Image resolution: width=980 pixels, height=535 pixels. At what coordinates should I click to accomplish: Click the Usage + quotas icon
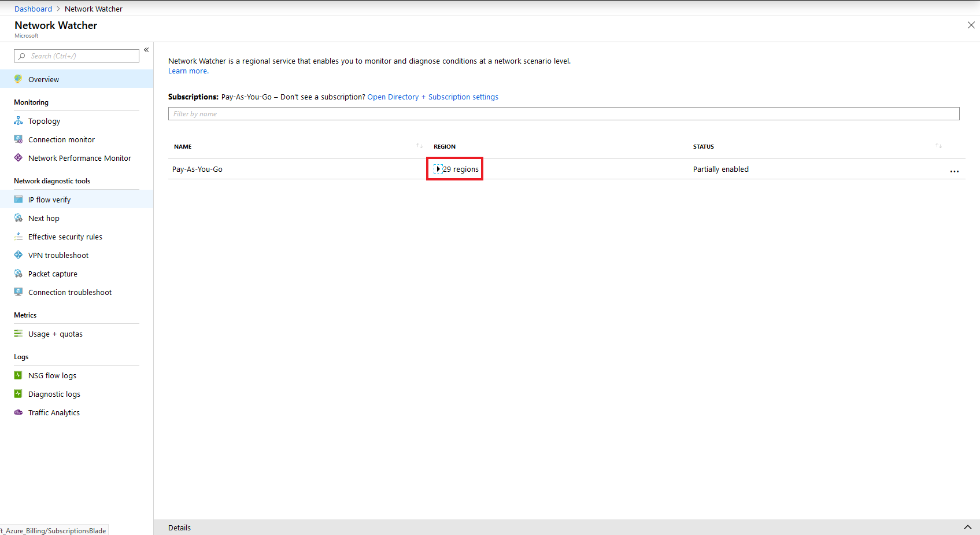point(19,334)
